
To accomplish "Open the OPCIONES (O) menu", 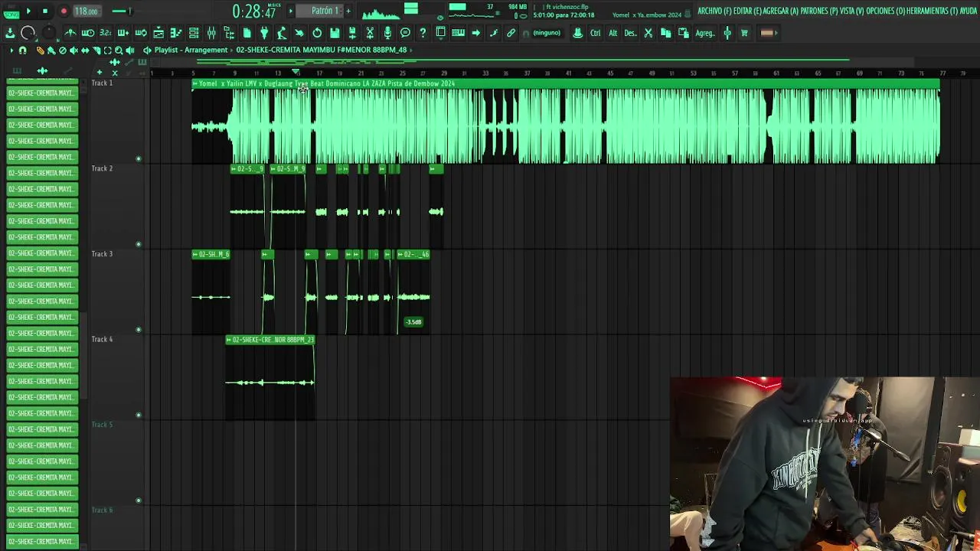I will coord(885,11).
